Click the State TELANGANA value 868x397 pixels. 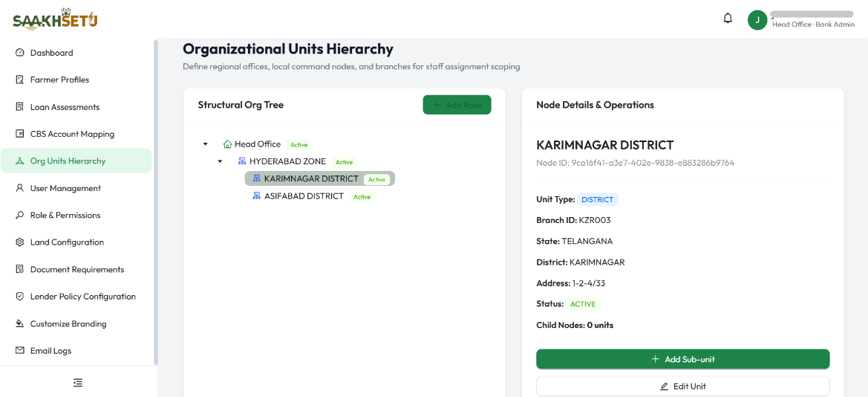coord(587,241)
